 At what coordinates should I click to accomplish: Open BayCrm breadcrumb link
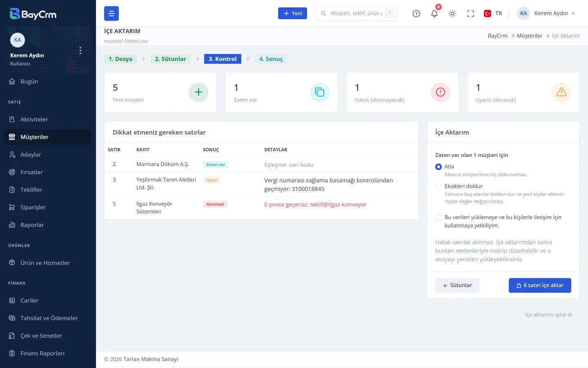(x=498, y=36)
